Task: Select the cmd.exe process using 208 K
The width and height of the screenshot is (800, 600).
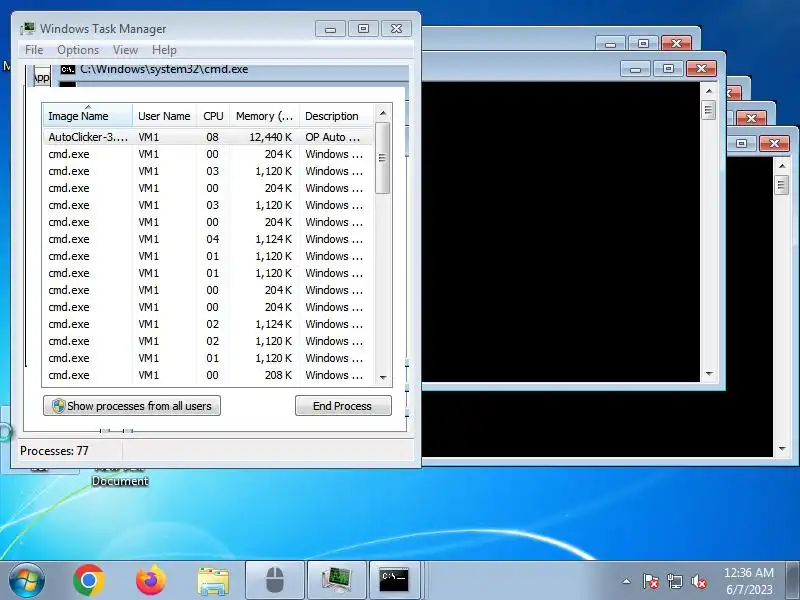Action: [x=208, y=375]
